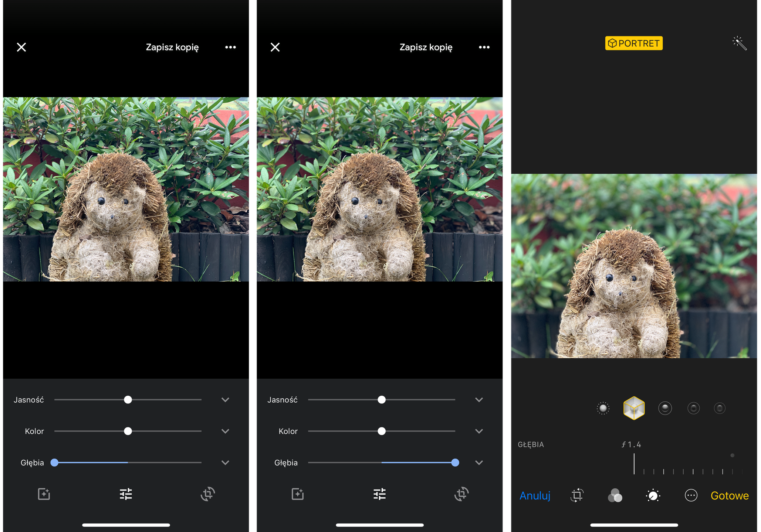Click Jasność slider handle in middle screen
The image size is (761, 532).
click(382, 400)
